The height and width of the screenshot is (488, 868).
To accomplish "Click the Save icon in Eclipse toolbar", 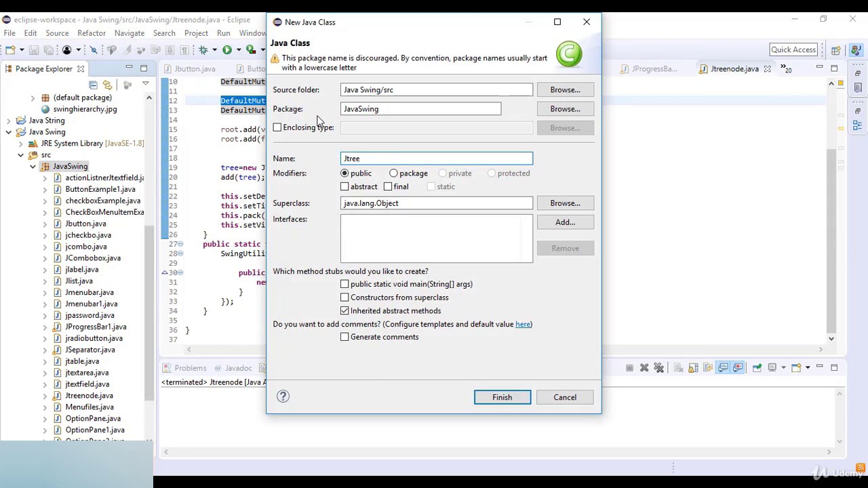I will point(34,50).
